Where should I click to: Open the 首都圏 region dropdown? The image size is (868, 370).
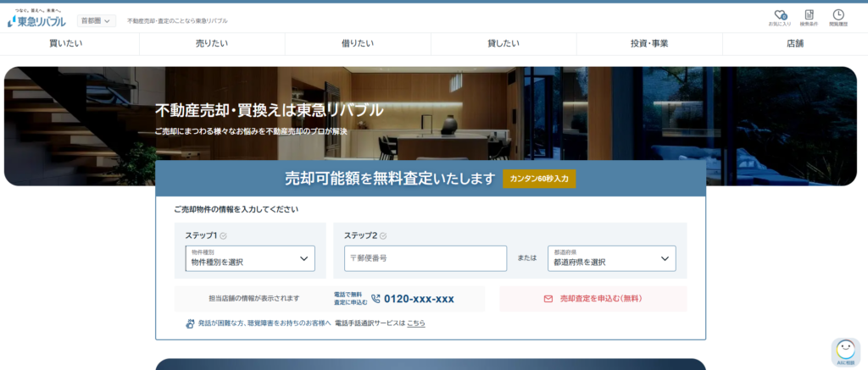pyautogui.click(x=97, y=20)
